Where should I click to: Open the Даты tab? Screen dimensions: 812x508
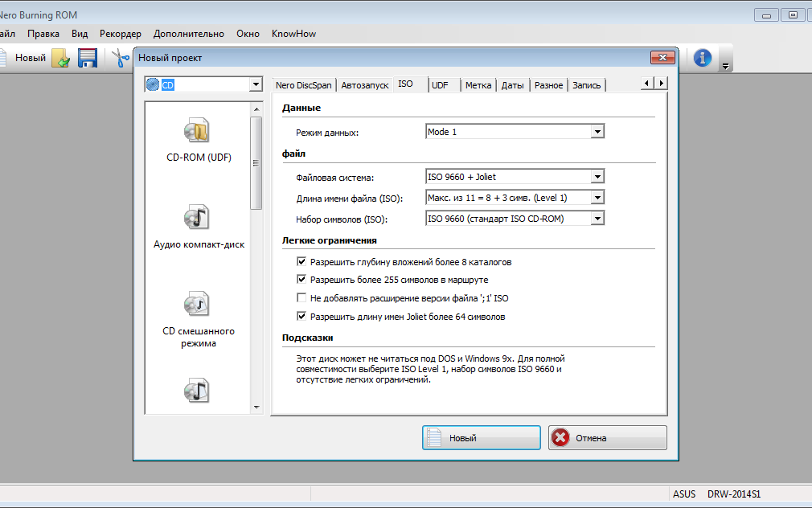(512, 85)
